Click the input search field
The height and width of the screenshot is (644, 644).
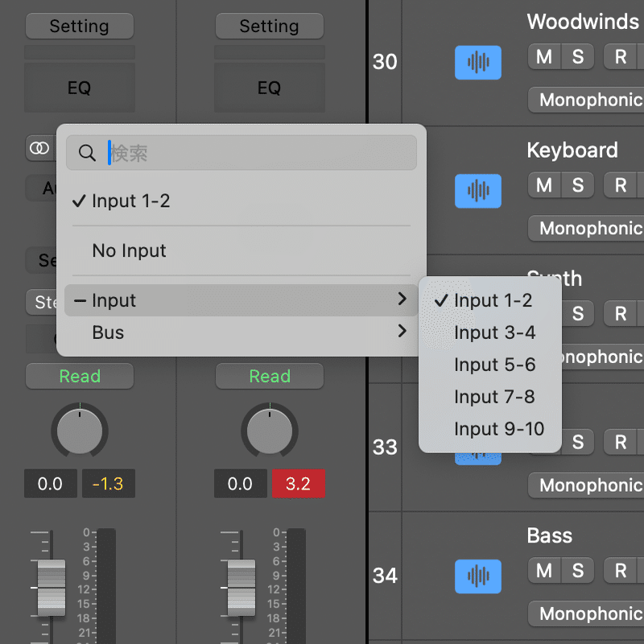[258, 153]
